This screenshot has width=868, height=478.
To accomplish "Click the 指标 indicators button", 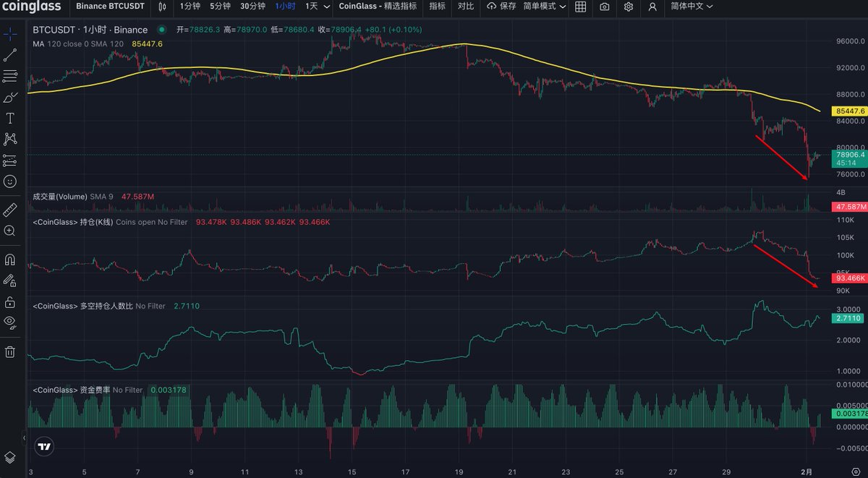I will [437, 7].
